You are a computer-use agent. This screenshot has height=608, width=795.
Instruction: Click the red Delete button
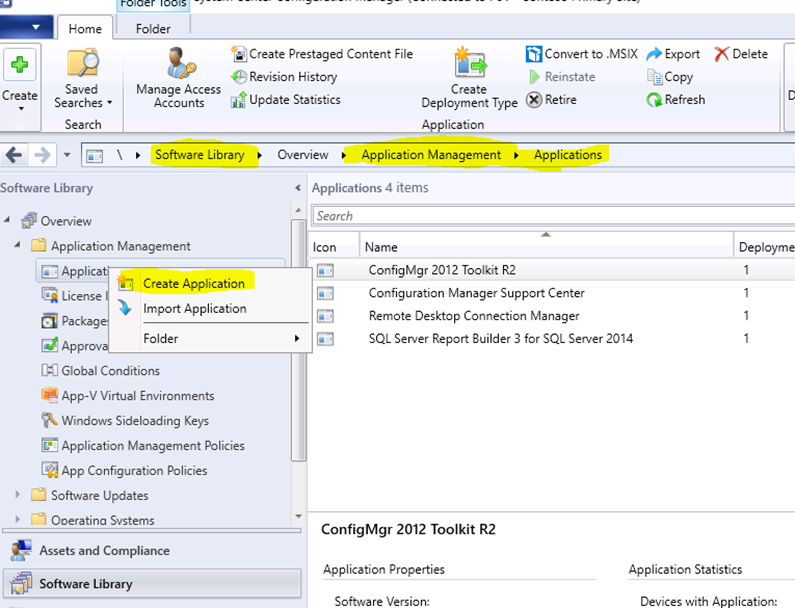[741, 54]
